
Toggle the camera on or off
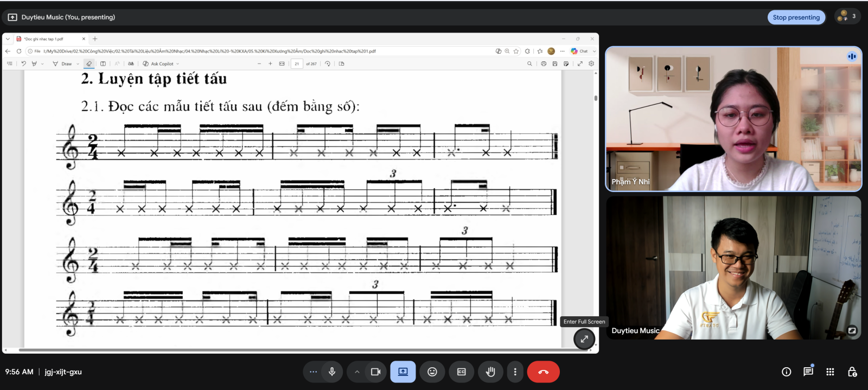375,372
